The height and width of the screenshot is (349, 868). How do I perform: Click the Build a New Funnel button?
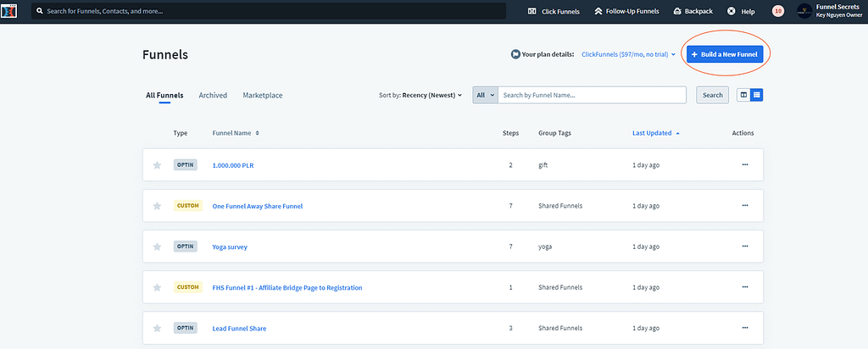725,54
